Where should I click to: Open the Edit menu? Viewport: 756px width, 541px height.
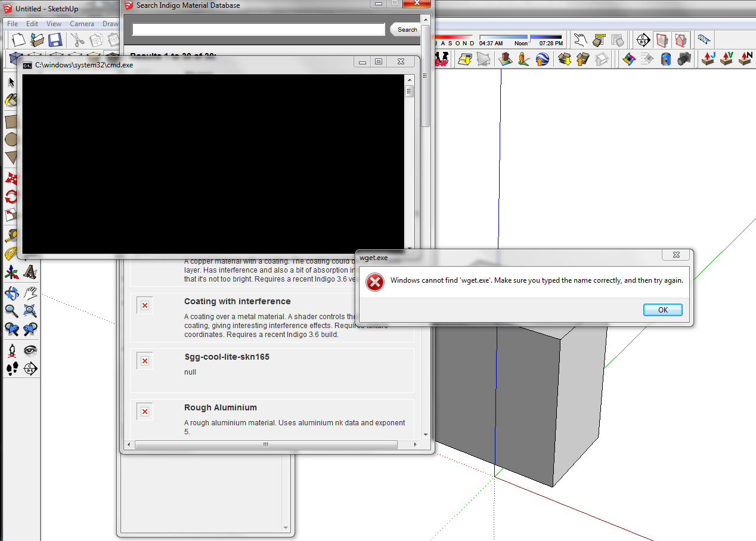coord(32,24)
